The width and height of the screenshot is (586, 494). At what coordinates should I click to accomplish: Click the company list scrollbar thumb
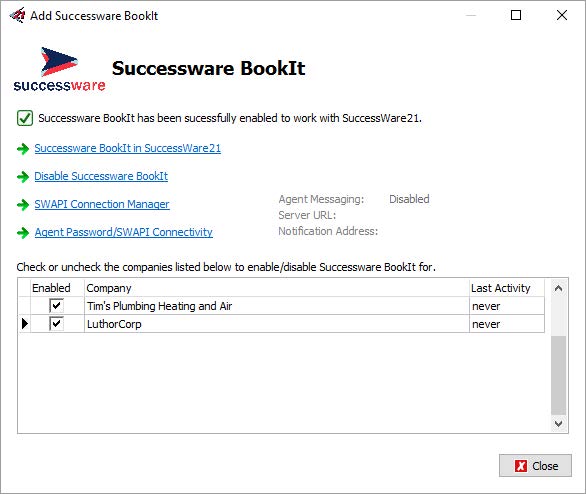(x=558, y=375)
